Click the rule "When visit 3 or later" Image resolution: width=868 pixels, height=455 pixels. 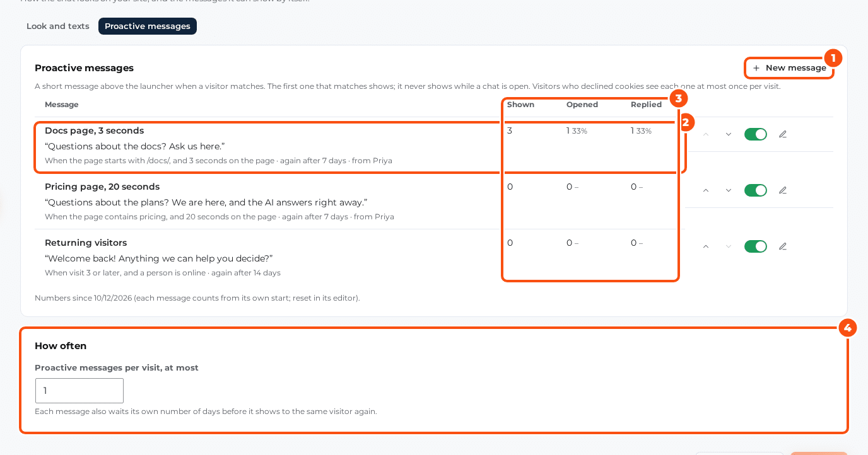click(x=163, y=273)
